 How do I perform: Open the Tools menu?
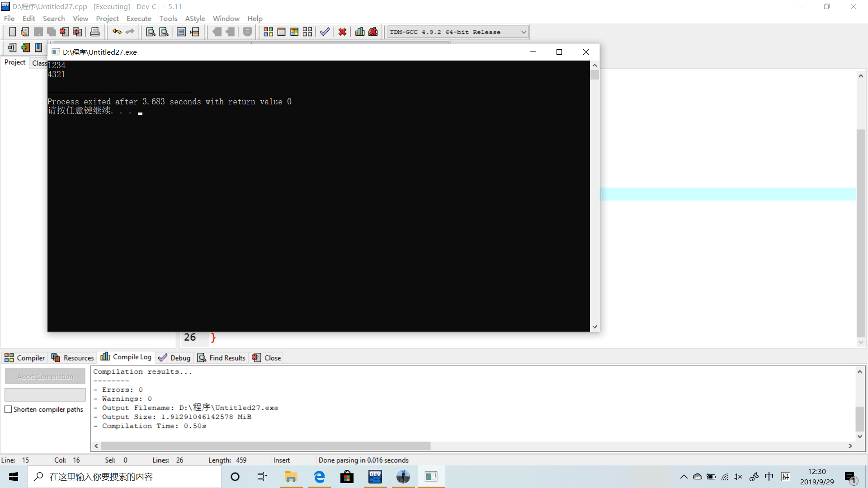(x=168, y=19)
